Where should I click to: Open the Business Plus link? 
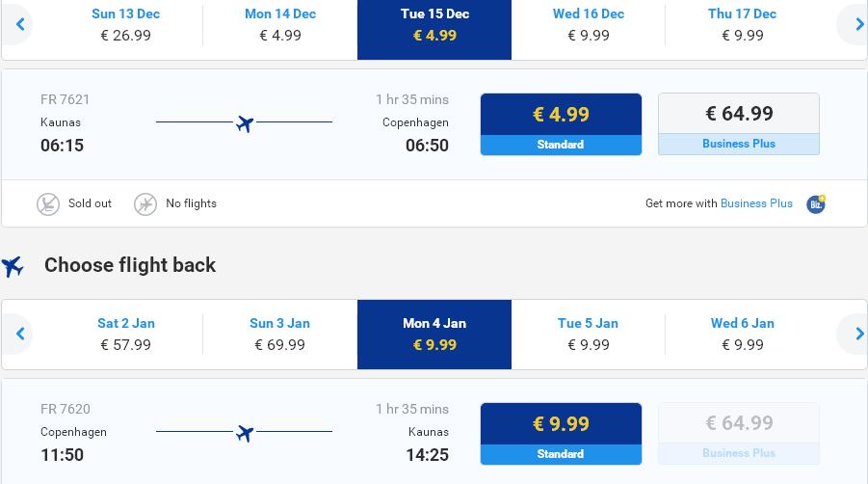(x=756, y=203)
